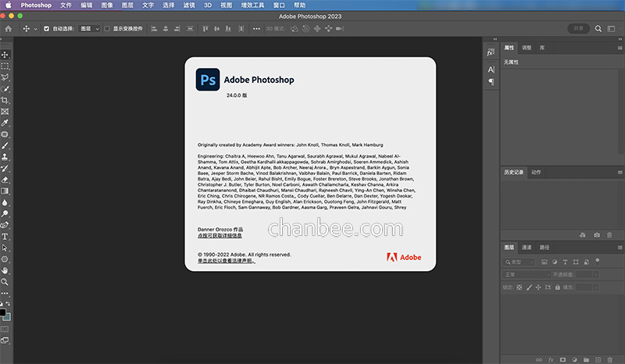Switch to the 通道 tab
The image size is (625, 364).
[x=527, y=248]
